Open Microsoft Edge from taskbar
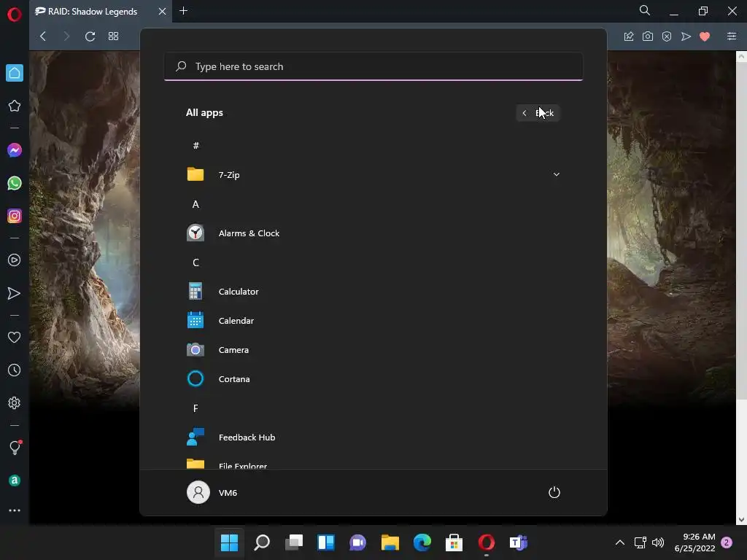This screenshot has width=747, height=560. pos(422,542)
